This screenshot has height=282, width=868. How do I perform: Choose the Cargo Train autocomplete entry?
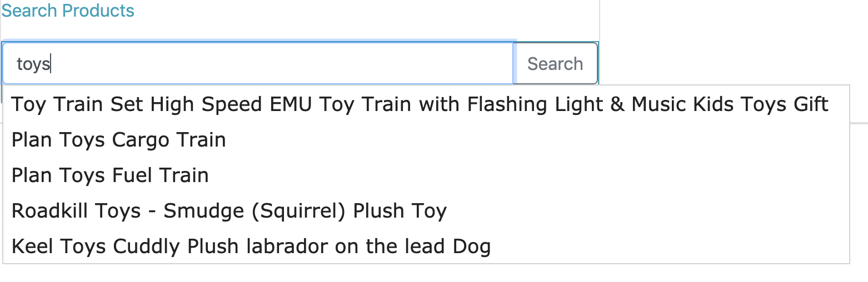click(426, 139)
